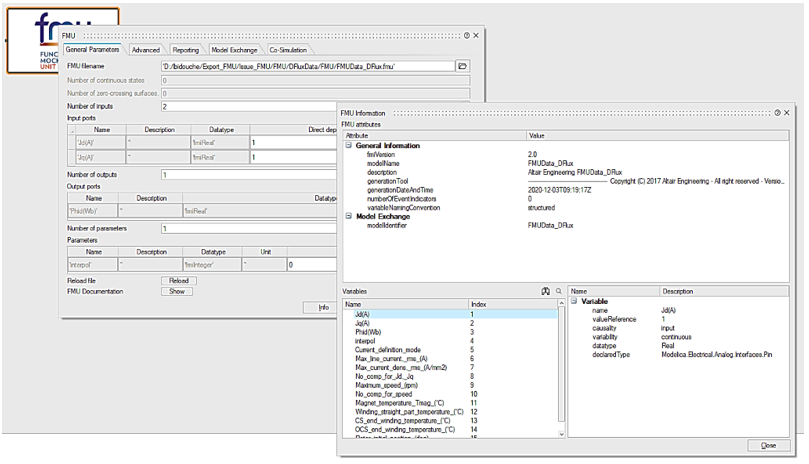The height and width of the screenshot is (464, 809).
Task: Click help icon in FMU Information window
Action: 778,113
